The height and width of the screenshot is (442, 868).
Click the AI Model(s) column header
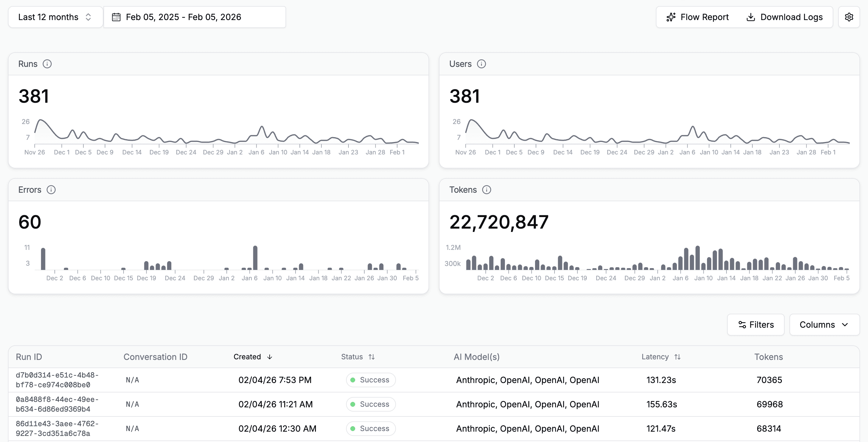click(x=476, y=357)
